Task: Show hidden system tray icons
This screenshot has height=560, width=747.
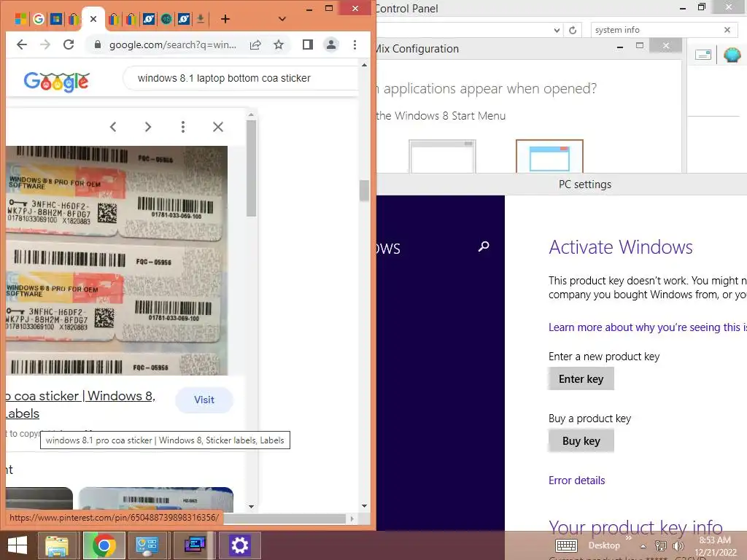Action: 643,546
